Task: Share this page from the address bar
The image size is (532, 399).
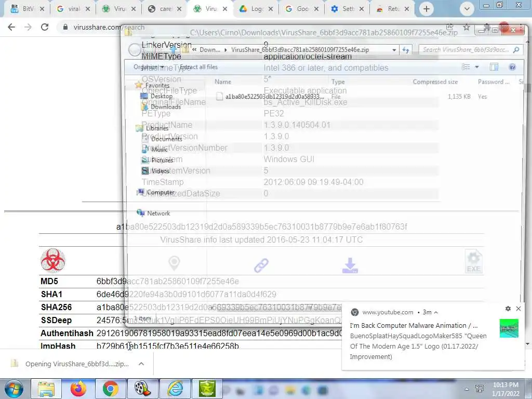Action: coord(450,27)
